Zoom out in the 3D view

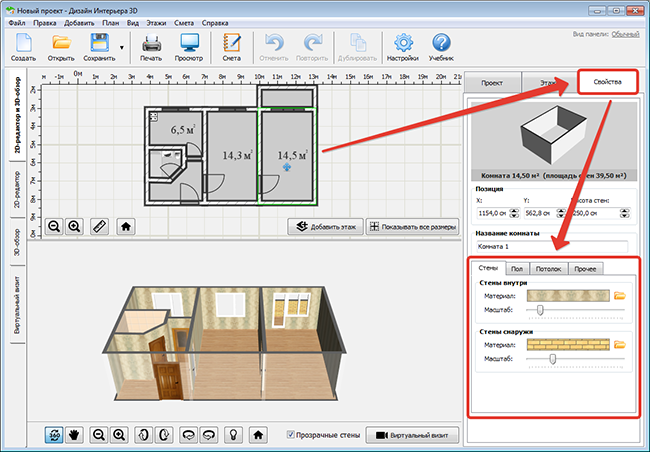(x=99, y=435)
